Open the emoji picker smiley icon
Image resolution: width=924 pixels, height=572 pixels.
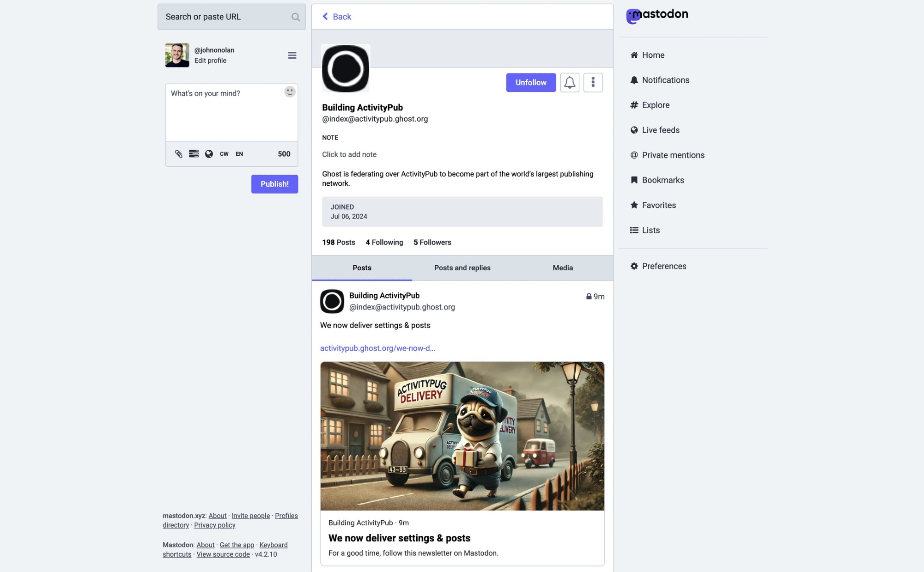[x=290, y=92]
